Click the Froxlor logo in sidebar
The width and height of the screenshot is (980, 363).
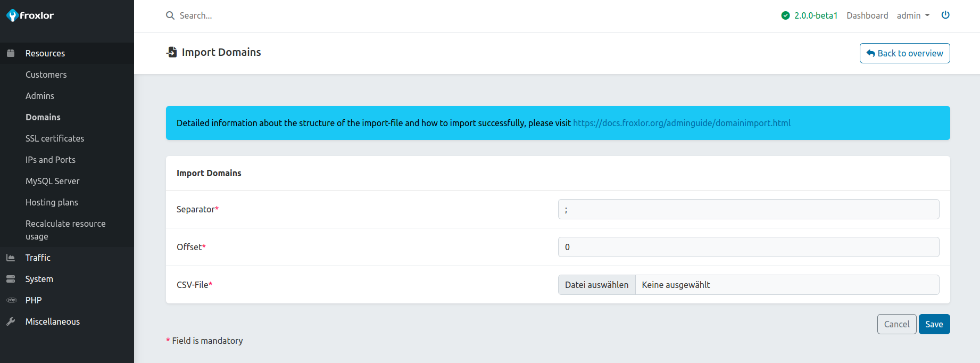(30, 15)
